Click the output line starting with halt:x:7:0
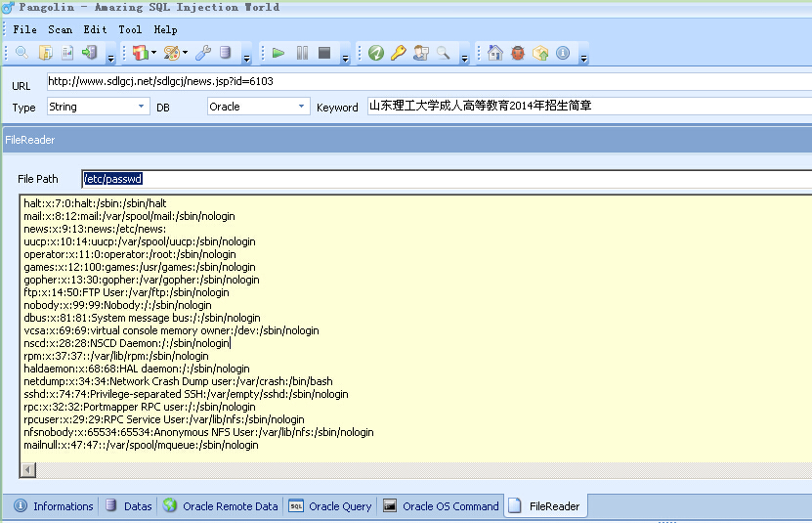This screenshot has width=812, height=523. (95, 203)
